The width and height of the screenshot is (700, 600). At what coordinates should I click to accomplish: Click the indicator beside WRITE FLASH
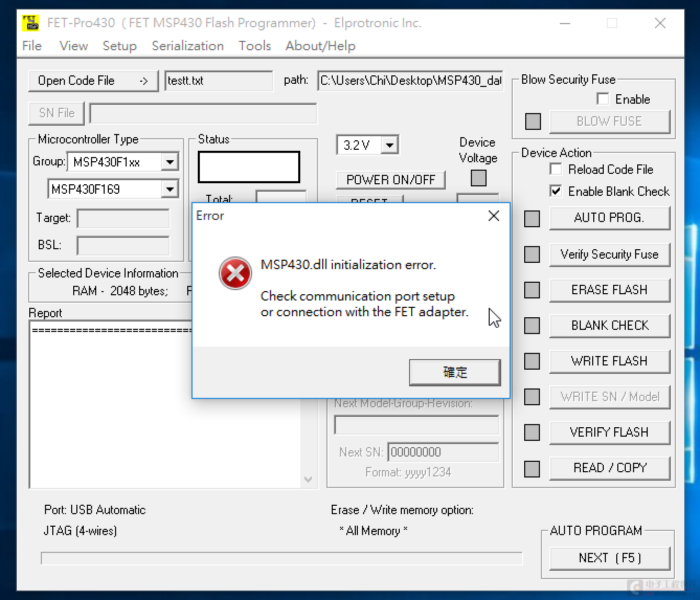tap(532, 361)
